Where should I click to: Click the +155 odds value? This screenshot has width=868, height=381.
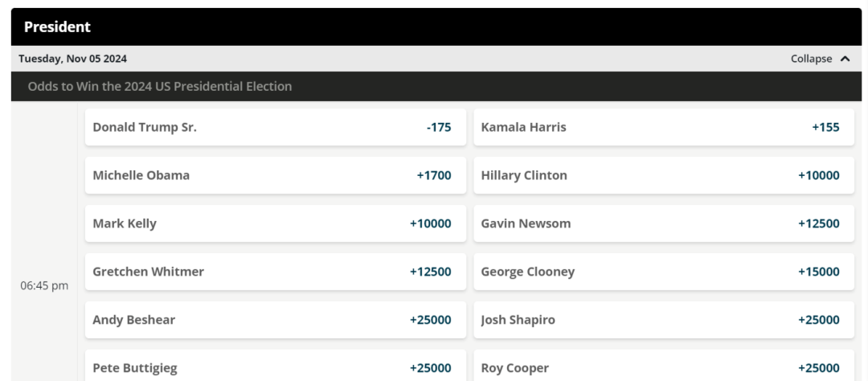825,127
